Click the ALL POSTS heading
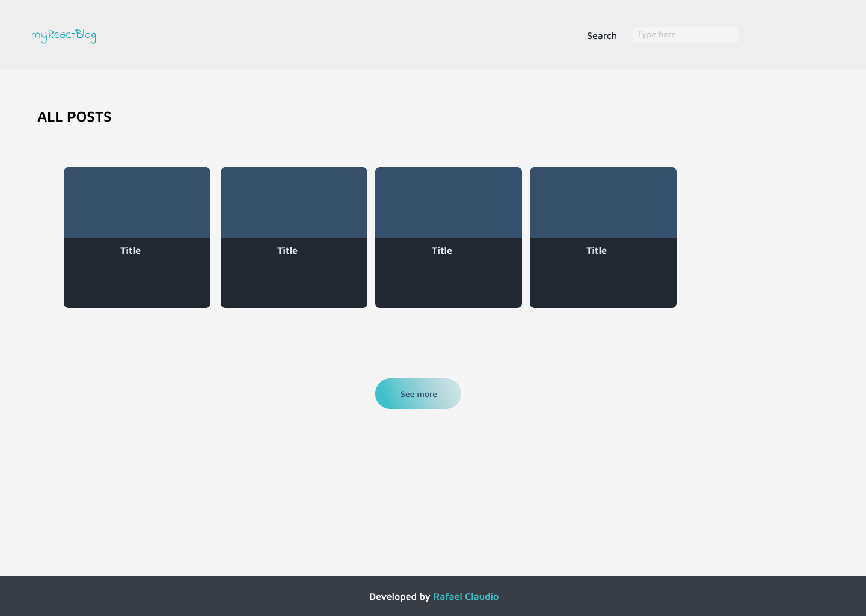Screen dimensions: 866x616 point(75,117)
